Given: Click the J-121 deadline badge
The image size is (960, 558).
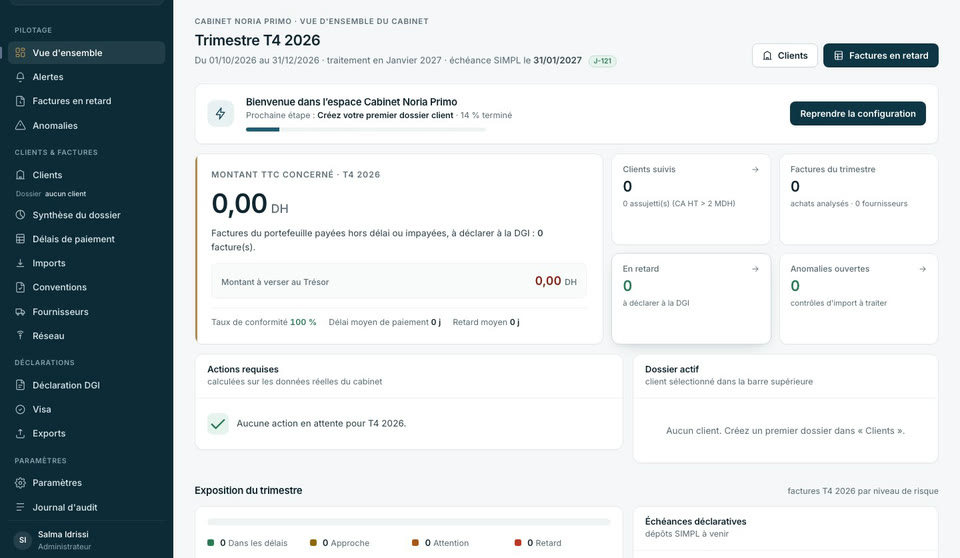Looking at the screenshot, I should click(602, 61).
